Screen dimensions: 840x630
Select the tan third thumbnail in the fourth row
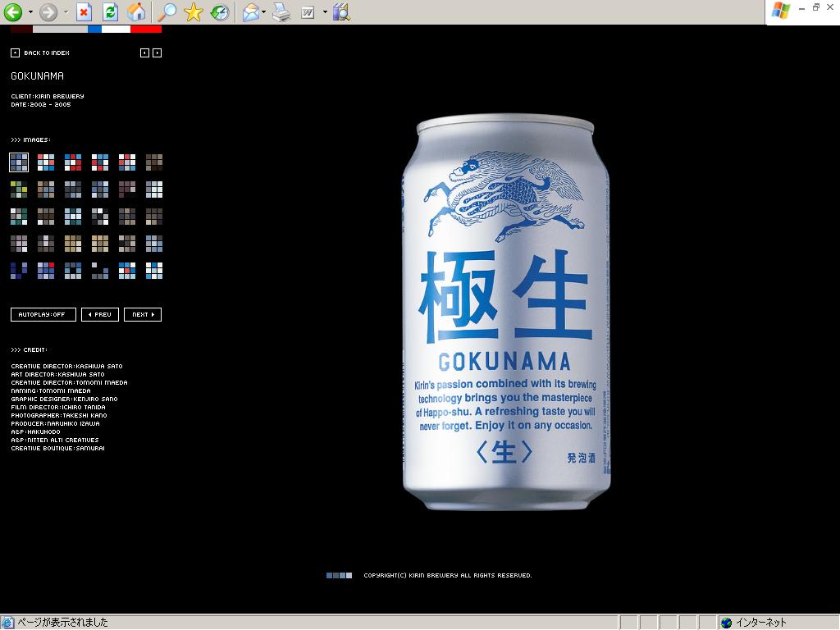pyautogui.click(x=73, y=244)
